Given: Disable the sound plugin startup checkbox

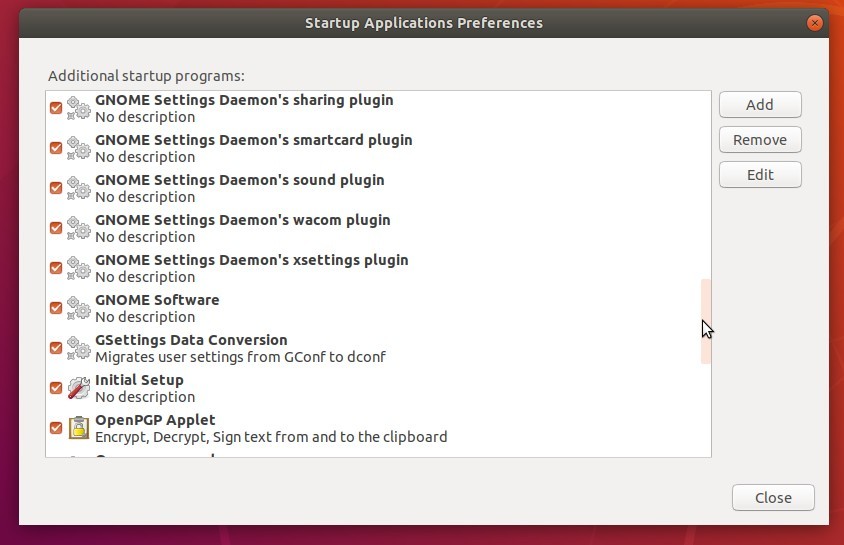Looking at the screenshot, I should click(x=56, y=188).
